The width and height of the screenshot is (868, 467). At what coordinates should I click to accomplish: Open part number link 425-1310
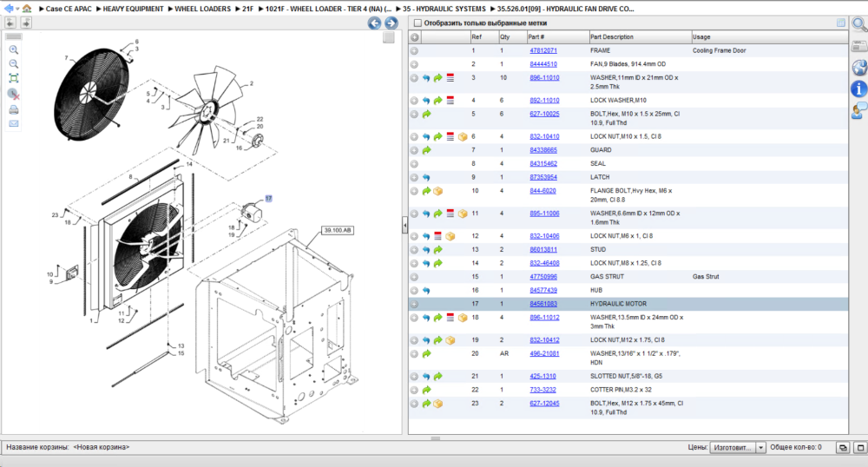pos(542,376)
